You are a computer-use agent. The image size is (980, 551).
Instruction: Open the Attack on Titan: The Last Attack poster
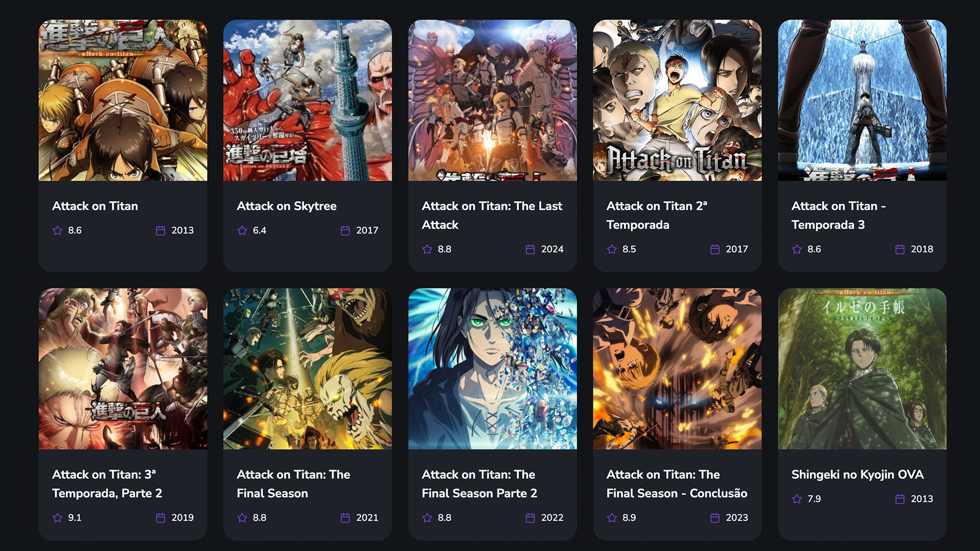[x=493, y=101]
